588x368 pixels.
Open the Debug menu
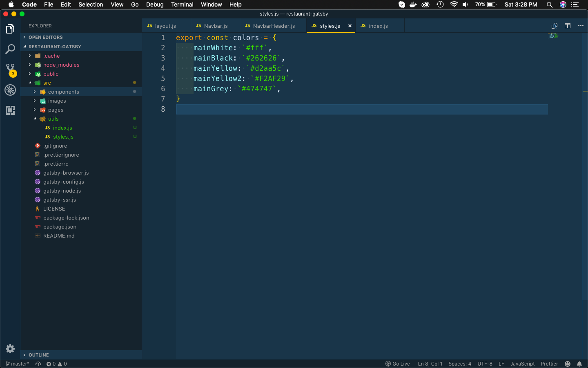(155, 4)
